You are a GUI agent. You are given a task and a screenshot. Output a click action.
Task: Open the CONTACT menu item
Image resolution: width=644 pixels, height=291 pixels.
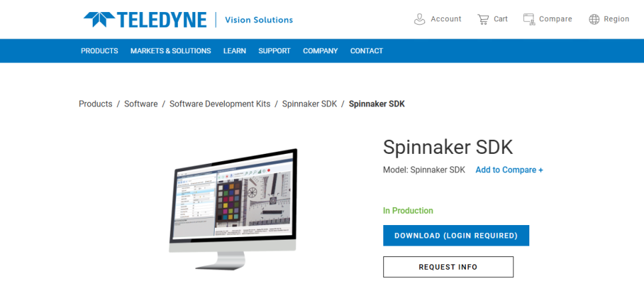(367, 51)
